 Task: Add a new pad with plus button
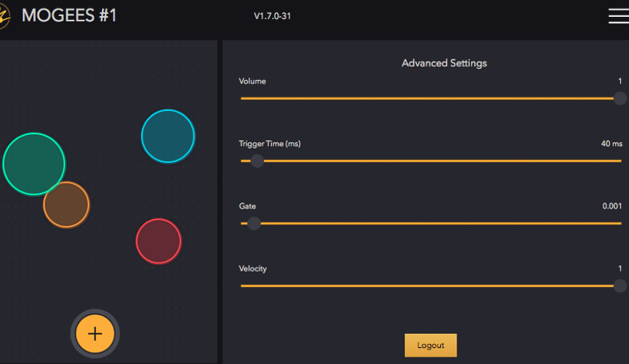click(x=95, y=333)
